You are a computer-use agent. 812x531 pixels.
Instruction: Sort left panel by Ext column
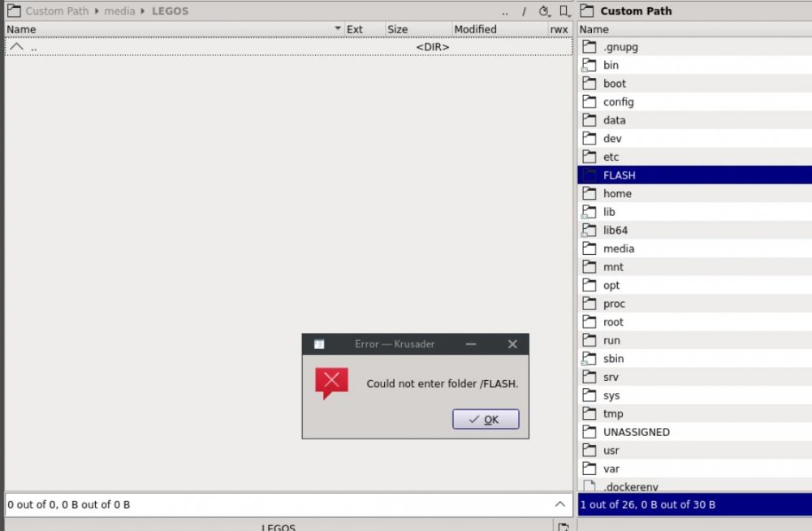tap(365, 29)
